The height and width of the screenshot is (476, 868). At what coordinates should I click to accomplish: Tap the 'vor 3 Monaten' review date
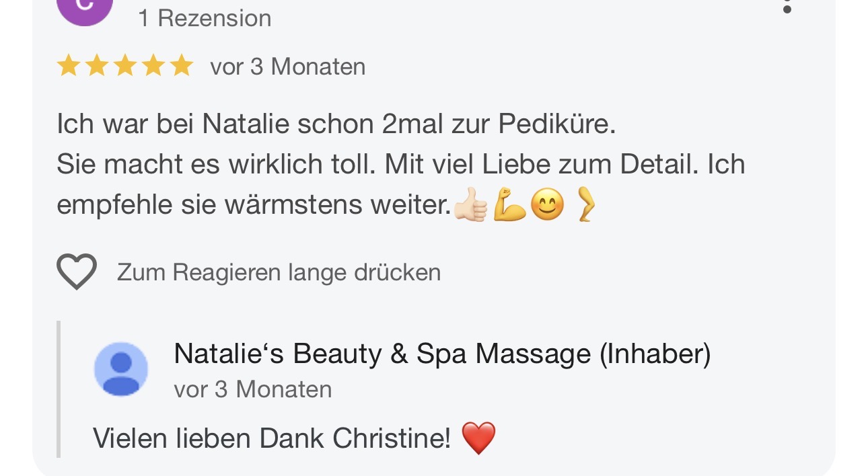(288, 67)
